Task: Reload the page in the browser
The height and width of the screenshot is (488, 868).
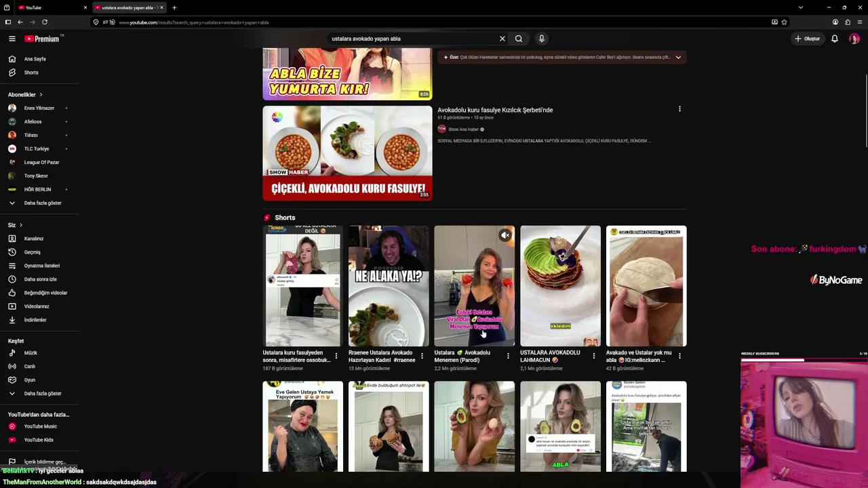Action: pos(45,22)
